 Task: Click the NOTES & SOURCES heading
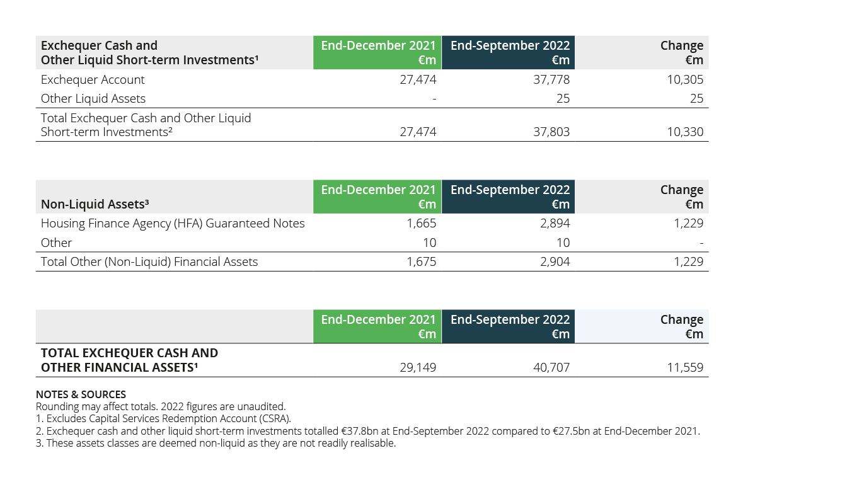click(x=81, y=395)
